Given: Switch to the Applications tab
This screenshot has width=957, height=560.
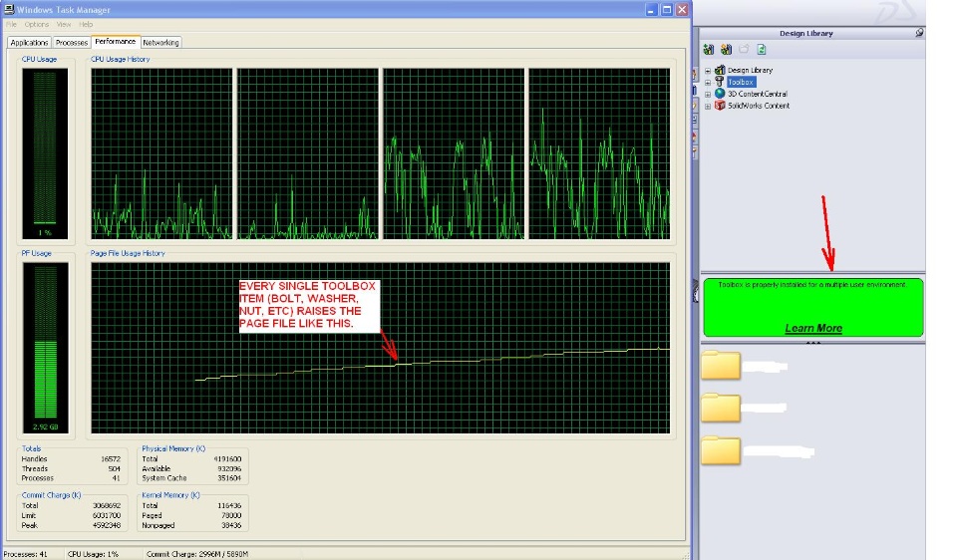Looking at the screenshot, I should (x=29, y=43).
